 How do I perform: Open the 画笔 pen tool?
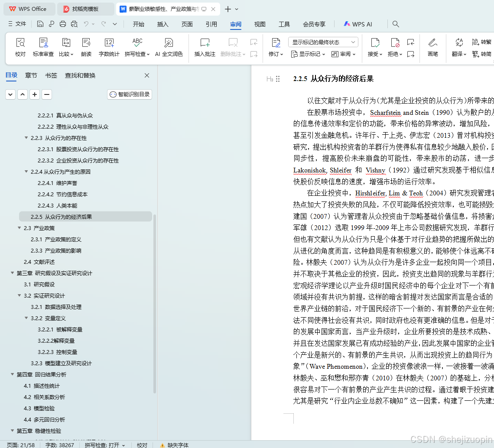[432, 47]
